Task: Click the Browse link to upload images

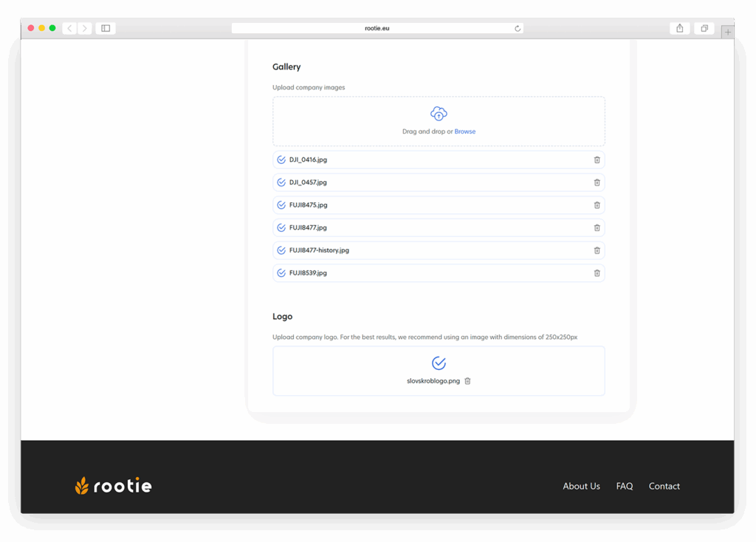Action: [465, 131]
